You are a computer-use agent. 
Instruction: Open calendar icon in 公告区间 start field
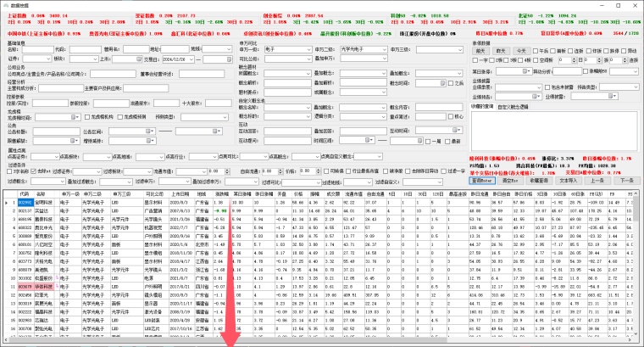point(148,132)
